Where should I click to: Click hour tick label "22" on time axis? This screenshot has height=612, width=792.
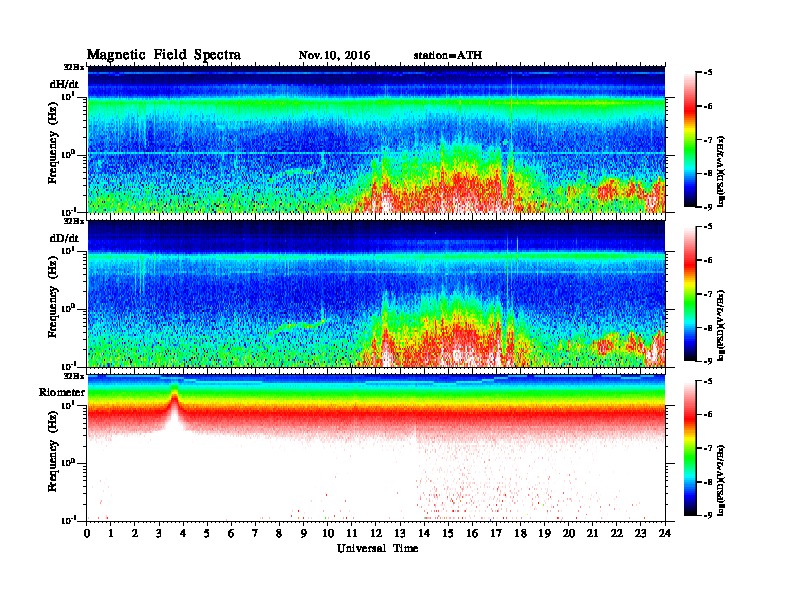click(616, 533)
